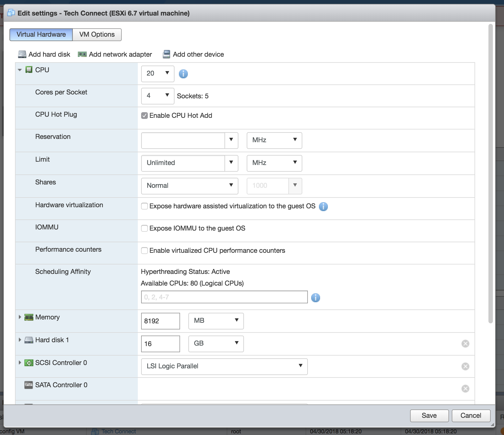This screenshot has width=504, height=435.
Task: Click the Add network adapter card icon
Action: (82, 54)
